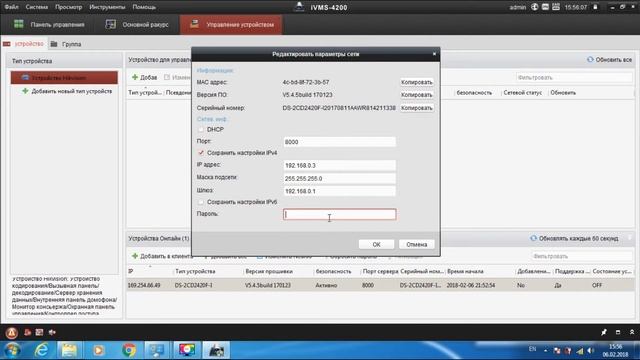
Task: Copy the serial number
Action: [x=416, y=108]
